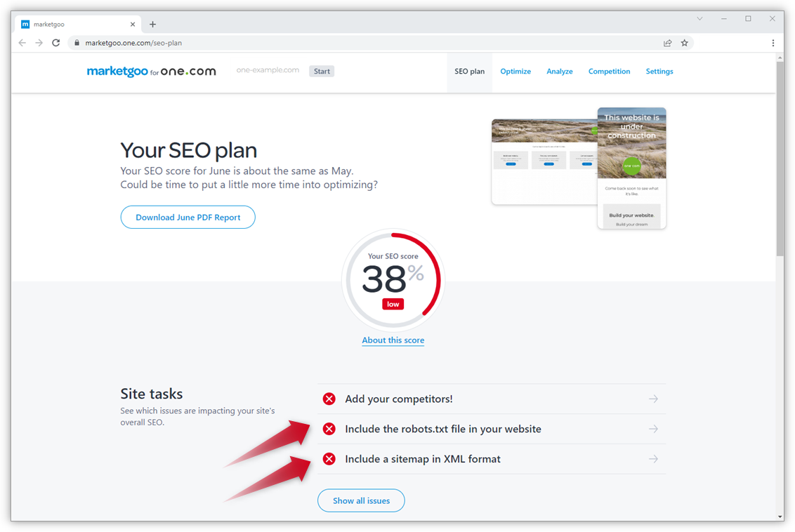Click the mobile website preview thumbnail

click(631, 168)
